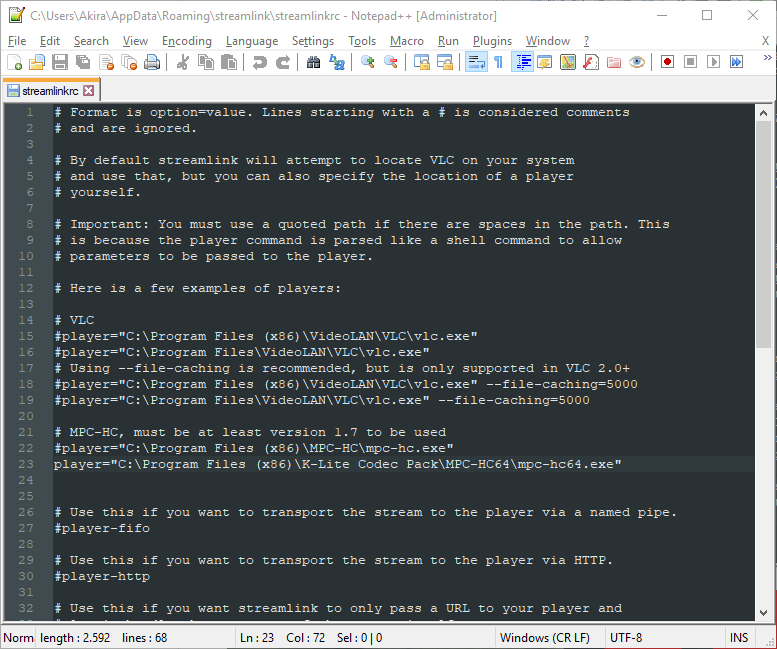Screen dimensions: 777x649
Task: Open the Settings menu
Action: 313,41
